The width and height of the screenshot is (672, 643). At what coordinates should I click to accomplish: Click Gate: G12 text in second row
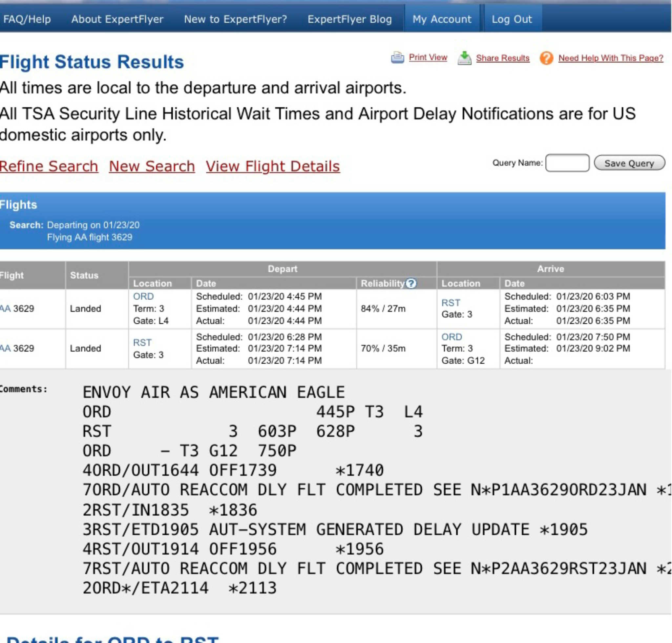click(x=463, y=361)
